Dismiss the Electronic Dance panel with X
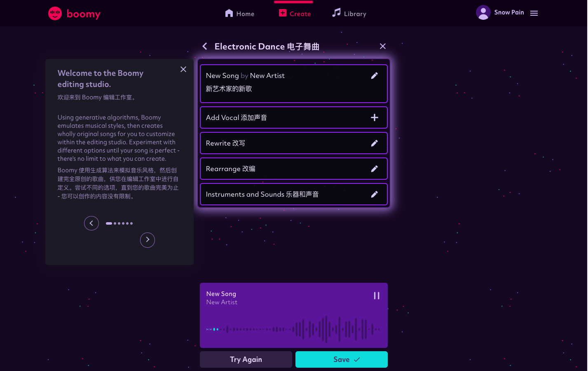588x371 pixels. 382,46
